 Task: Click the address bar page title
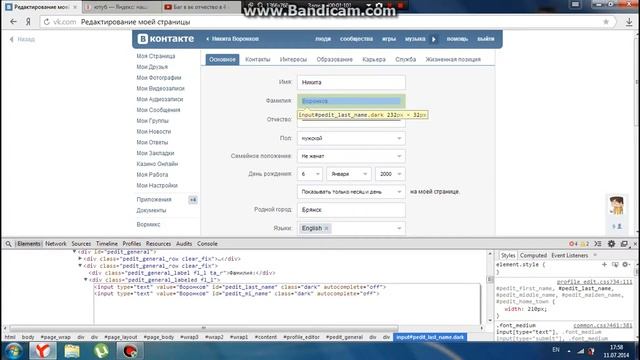click(136, 22)
